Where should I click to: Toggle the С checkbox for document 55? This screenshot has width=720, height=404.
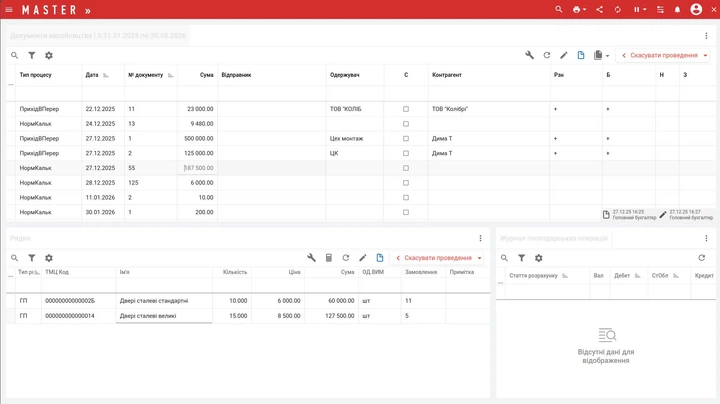406,168
